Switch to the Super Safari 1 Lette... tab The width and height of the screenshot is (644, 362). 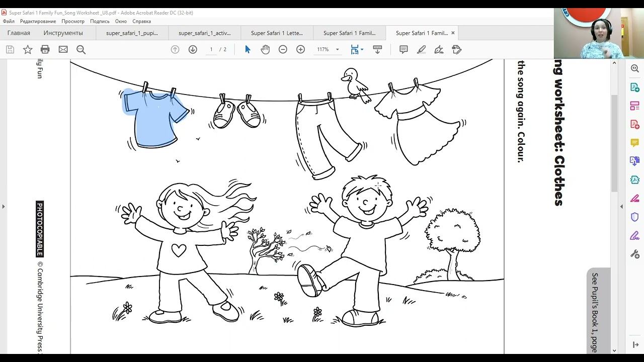click(277, 33)
